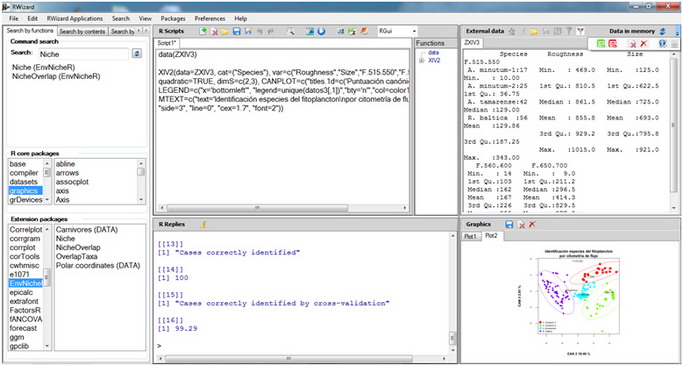The height and width of the screenshot is (366, 683).
Task: Click the delete script icon with red X
Action: click(214, 31)
